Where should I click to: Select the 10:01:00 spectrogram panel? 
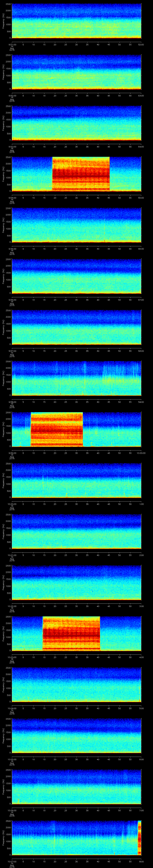[x=76, y=531]
